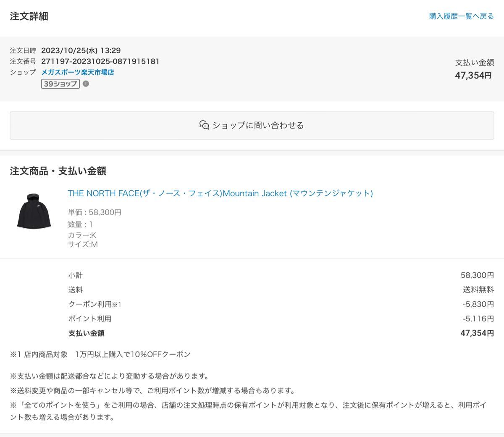
Task: Go back via 購入履歴一覧へ戻る link
Action: (461, 16)
